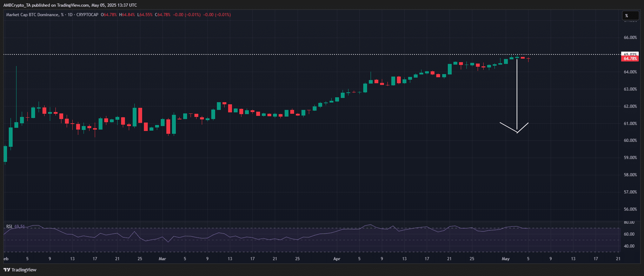Viewport: 644px width, 276px height.
Task: Click the 40.00 RSI axis label
Action: pyautogui.click(x=629, y=246)
